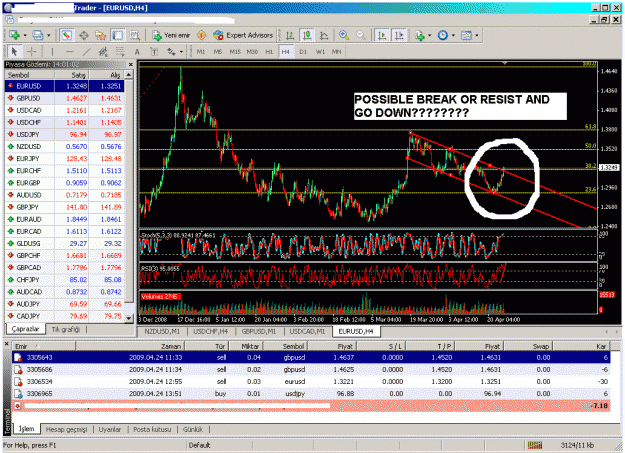Viewport: 625px width, 453px height.
Task: Open the Profiles toolbar icon
Action: coord(37,35)
